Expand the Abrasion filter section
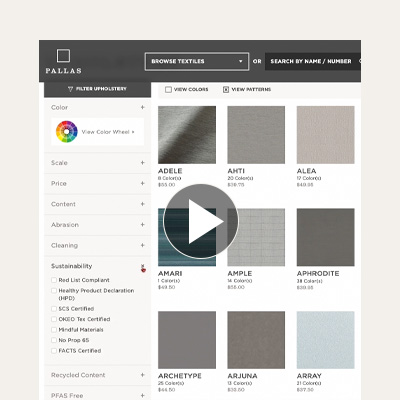The width and height of the screenshot is (400, 400). coord(142,225)
